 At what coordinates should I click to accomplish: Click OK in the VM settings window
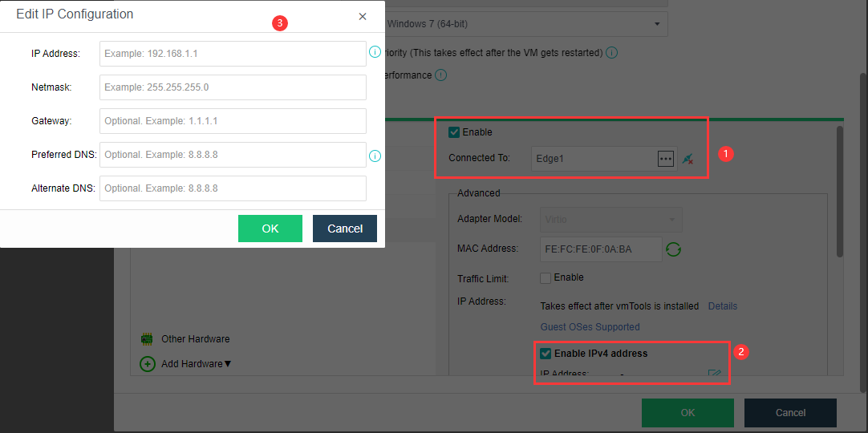pyautogui.click(x=688, y=412)
